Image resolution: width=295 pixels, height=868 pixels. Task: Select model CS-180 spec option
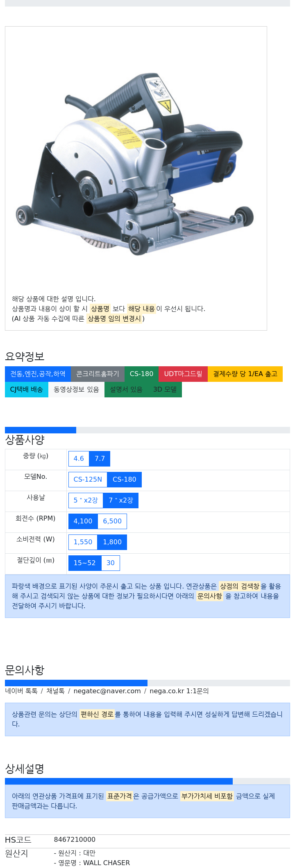point(124,480)
